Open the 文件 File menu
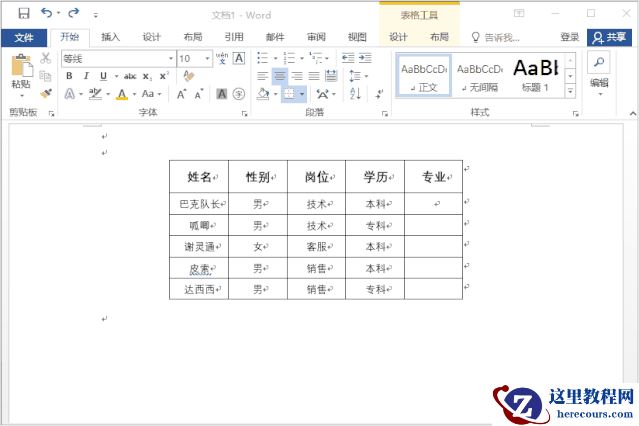This screenshot has width=639, height=426. click(24, 38)
